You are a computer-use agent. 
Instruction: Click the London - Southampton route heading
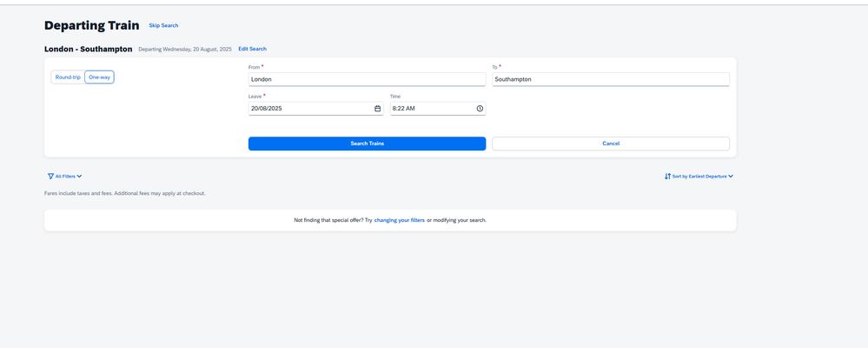pos(88,49)
